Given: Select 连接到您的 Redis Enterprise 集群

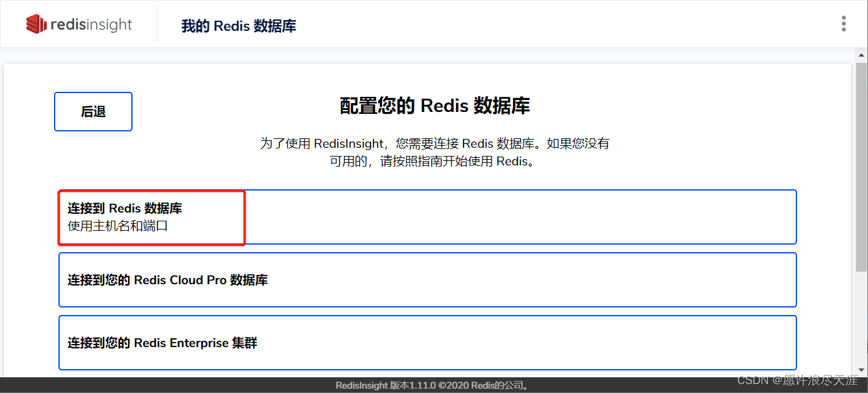Looking at the screenshot, I should click(427, 343).
